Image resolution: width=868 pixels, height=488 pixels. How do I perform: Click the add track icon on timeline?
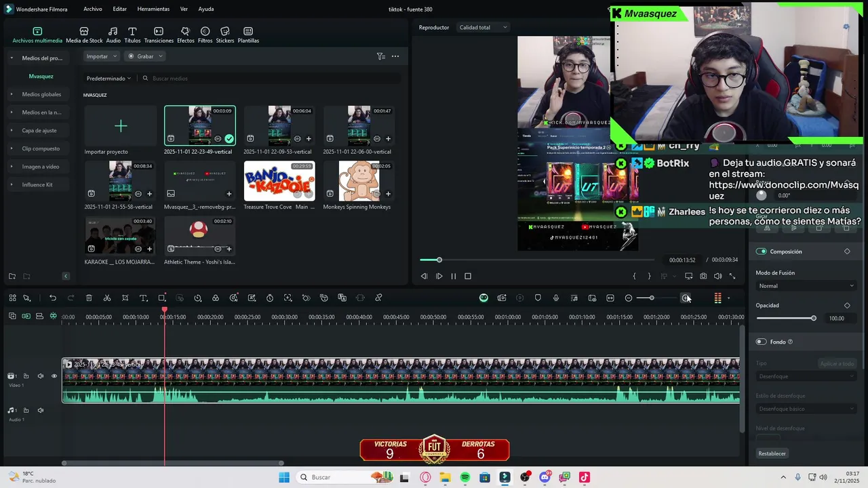coord(12,317)
